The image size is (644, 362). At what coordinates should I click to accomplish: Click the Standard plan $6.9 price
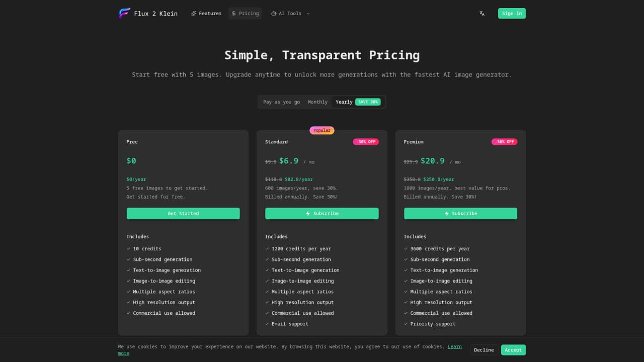289,161
